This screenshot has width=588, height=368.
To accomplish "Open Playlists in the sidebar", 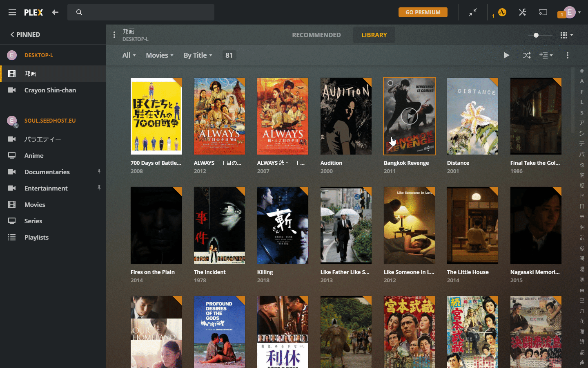I will [x=53, y=237].
